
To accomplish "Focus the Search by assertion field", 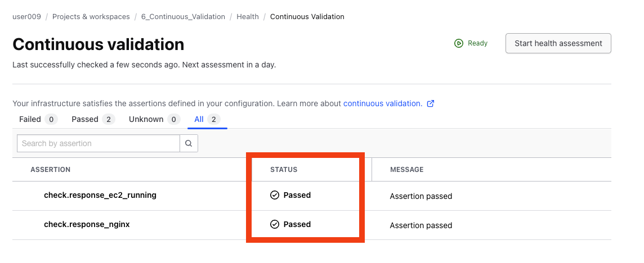I will pos(99,143).
